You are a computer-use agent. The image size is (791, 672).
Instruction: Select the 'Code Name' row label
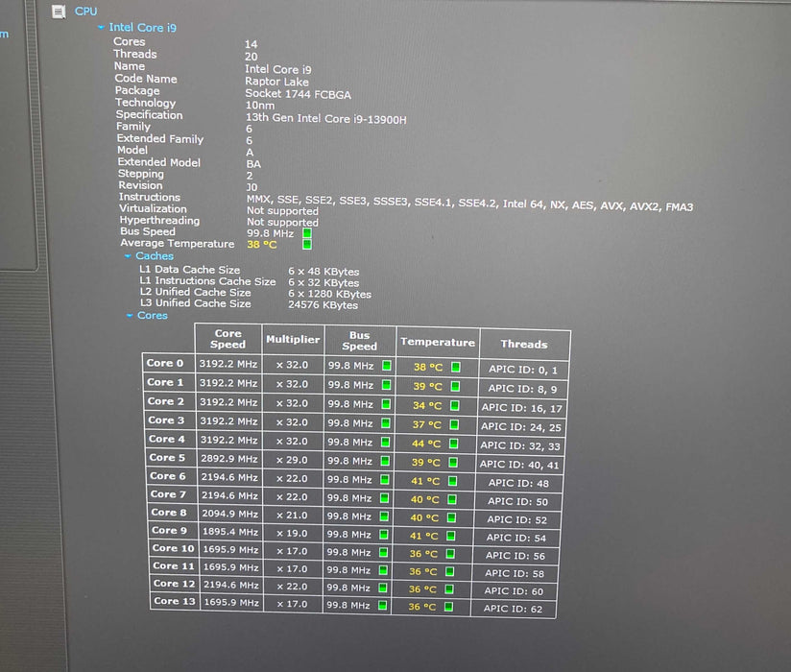pyautogui.click(x=146, y=79)
